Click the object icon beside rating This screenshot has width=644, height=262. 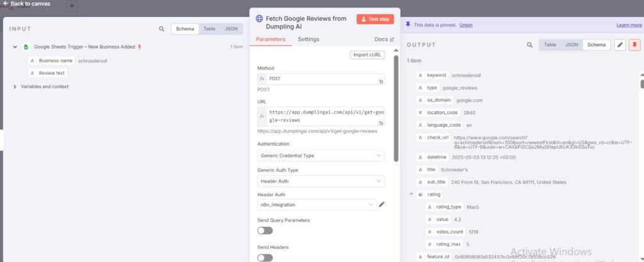[420, 195]
